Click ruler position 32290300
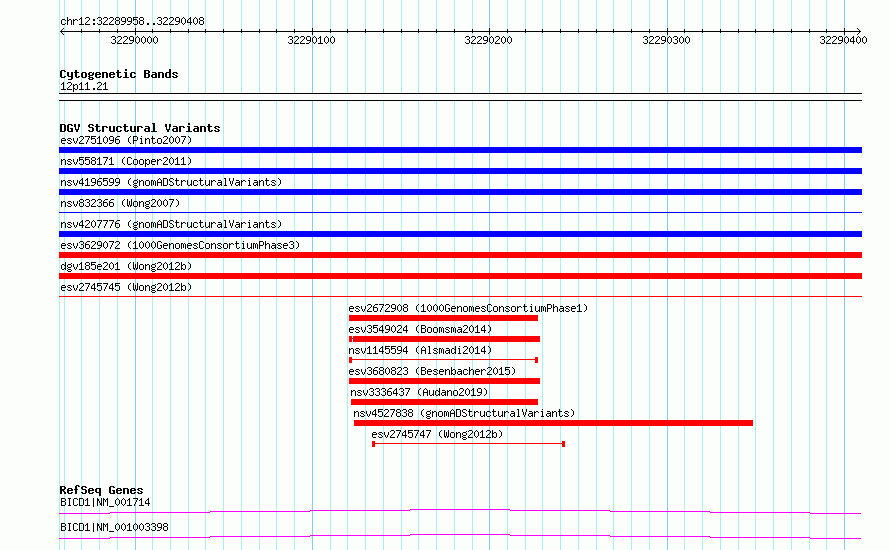This screenshot has height=550, width=890. coord(666,40)
